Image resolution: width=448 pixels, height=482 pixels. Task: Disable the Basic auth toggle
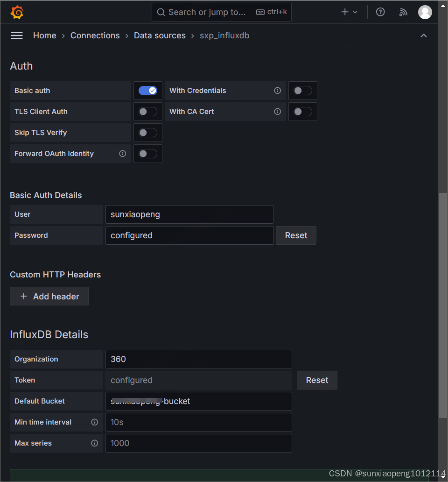tap(147, 91)
